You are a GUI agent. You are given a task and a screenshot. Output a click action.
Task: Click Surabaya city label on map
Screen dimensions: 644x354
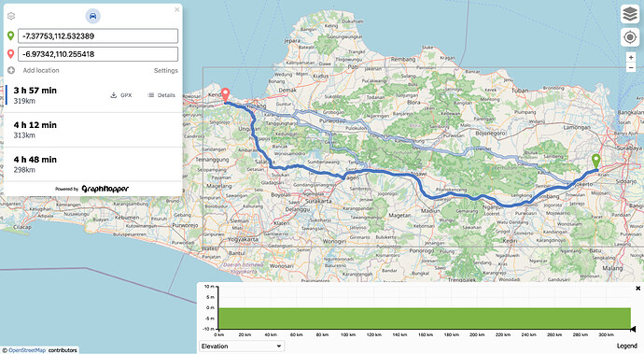point(629,148)
